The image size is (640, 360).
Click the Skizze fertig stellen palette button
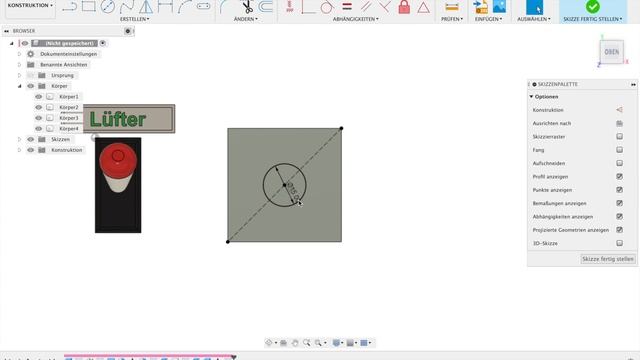point(608,259)
